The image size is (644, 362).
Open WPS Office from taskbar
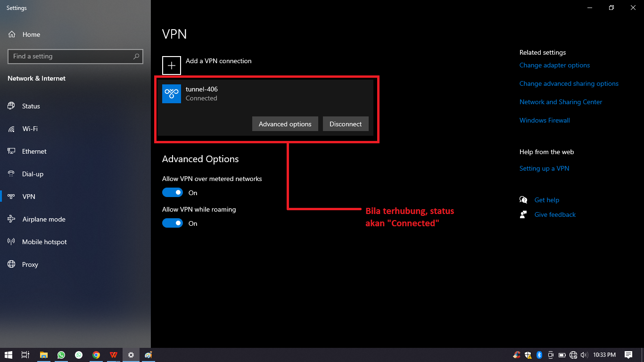click(x=114, y=355)
